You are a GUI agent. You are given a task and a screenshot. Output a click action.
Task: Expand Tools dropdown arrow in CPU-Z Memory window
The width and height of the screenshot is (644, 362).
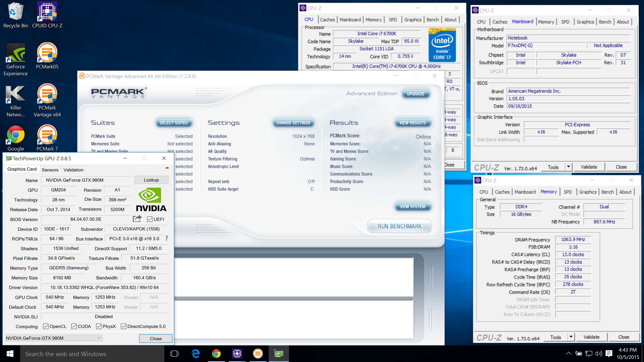(x=571, y=337)
